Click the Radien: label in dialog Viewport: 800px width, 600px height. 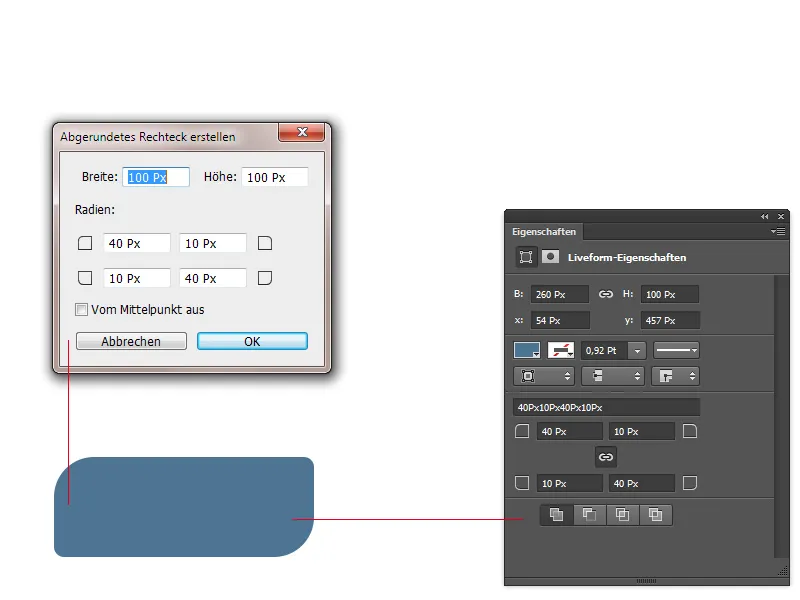coord(95,210)
